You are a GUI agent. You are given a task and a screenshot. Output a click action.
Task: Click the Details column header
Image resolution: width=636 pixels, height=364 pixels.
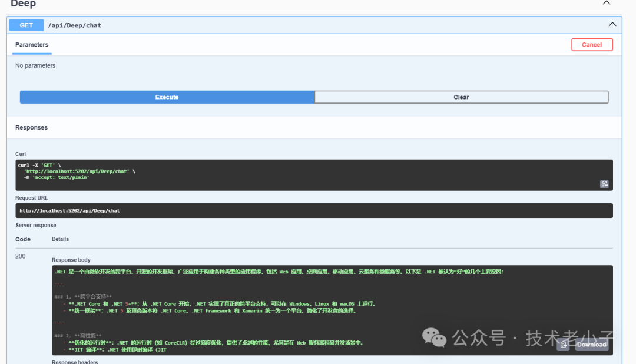click(x=61, y=239)
